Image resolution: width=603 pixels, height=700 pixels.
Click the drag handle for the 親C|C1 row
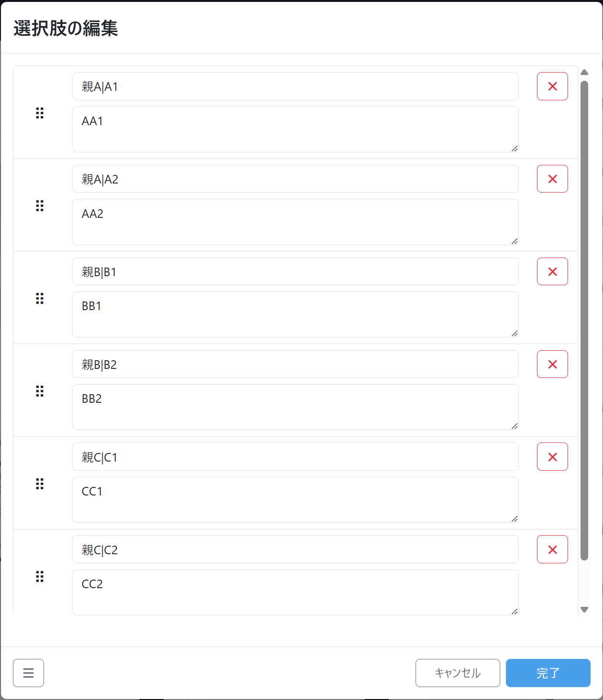point(40,484)
